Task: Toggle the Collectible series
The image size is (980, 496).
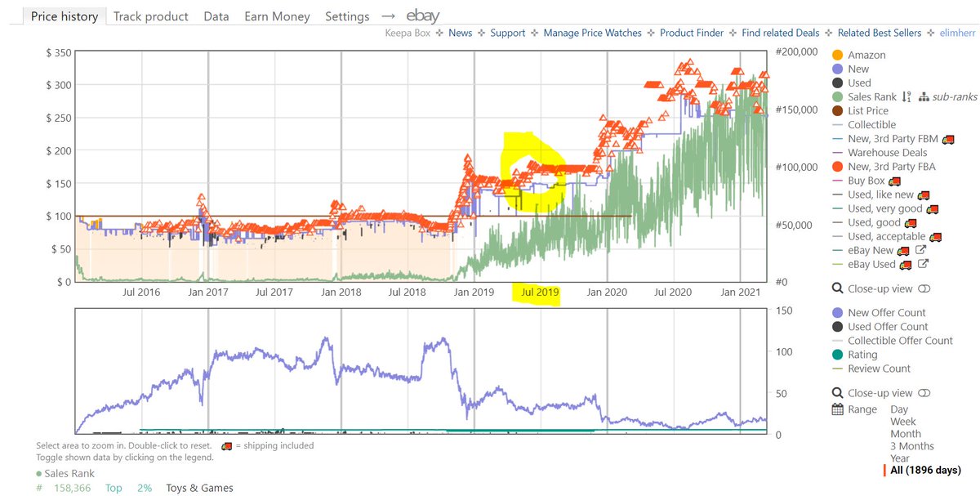Action: point(864,124)
